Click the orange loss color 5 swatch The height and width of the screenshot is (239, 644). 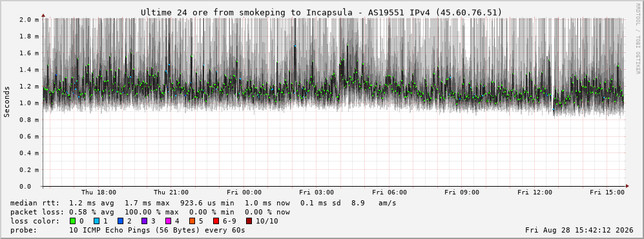click(192, 221)
